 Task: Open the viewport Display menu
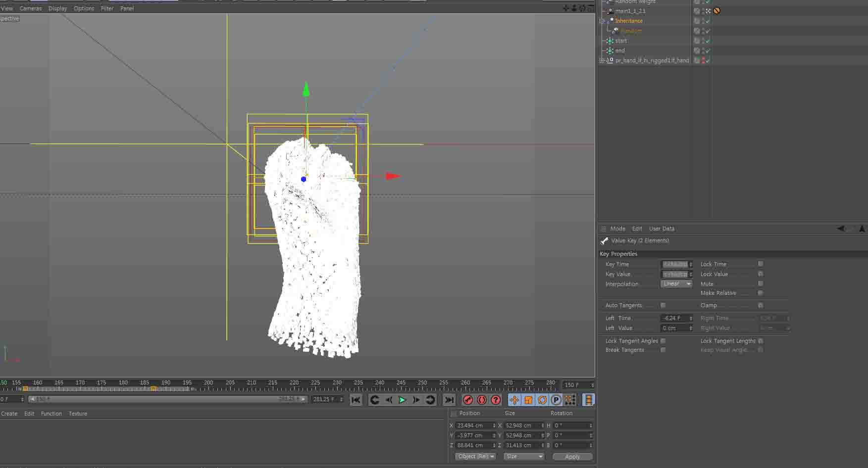point(57,8)
